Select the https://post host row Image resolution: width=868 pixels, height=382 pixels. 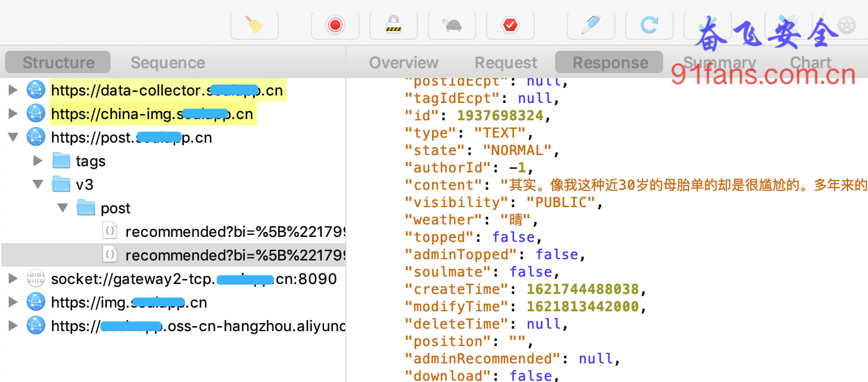coord(173,138)
